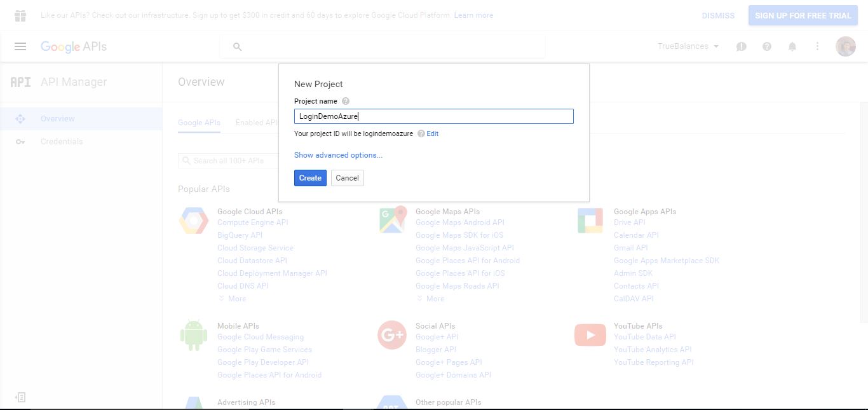The width and height of the screenshot is (868, 410).
Task: Open Google Maps JavaScript API link
Action: [465, 248]
